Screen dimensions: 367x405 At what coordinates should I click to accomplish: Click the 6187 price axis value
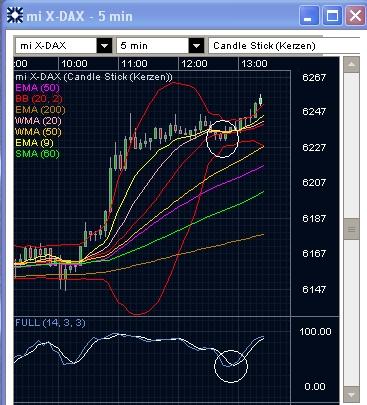pos(314,218)
